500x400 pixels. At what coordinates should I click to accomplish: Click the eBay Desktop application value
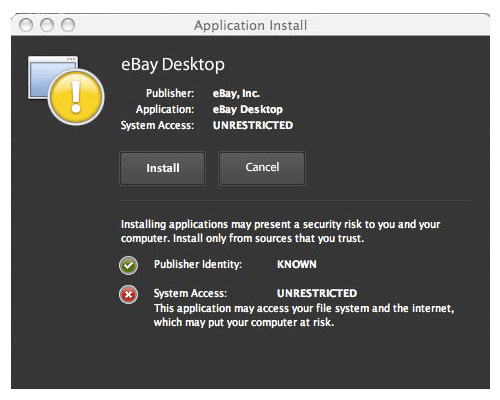(248, 109)
